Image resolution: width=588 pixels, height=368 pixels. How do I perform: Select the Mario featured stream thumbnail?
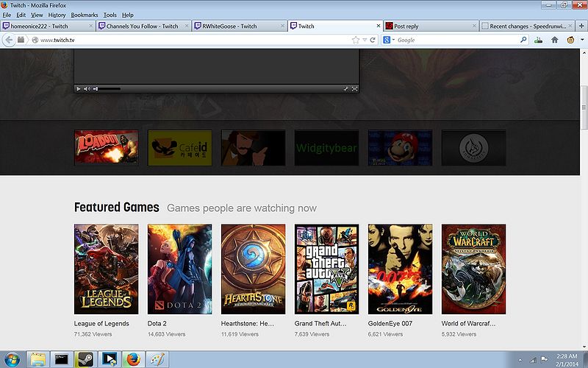pyautogui.click(x=400, y=148)
